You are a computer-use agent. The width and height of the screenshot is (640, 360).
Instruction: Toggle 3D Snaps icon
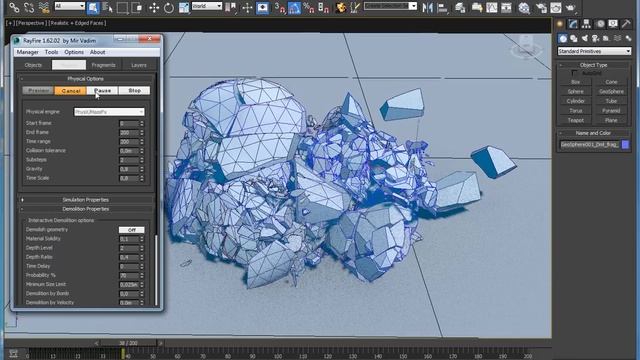280,7
